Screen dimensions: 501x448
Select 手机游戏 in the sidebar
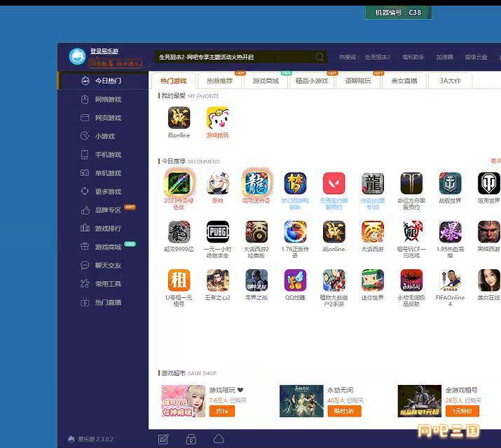point(103,155)
